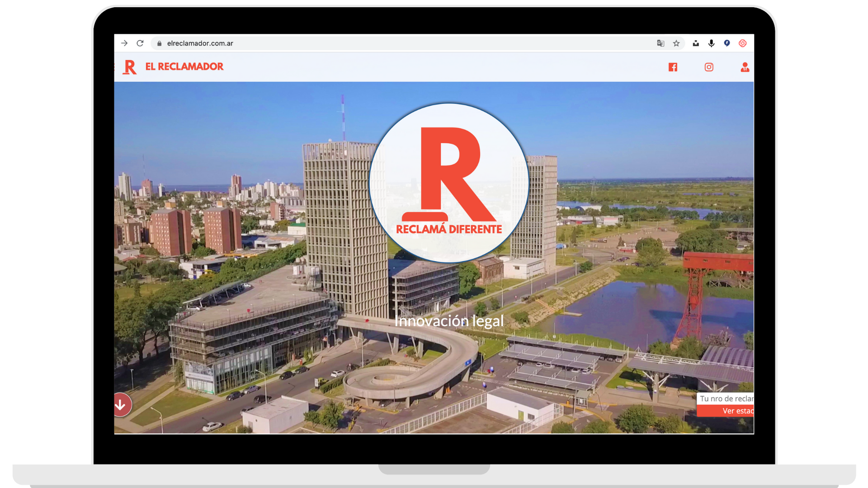868x488 pixels.
Task: Click the red swirl extension icon
Action: click(x=742, y=43)
